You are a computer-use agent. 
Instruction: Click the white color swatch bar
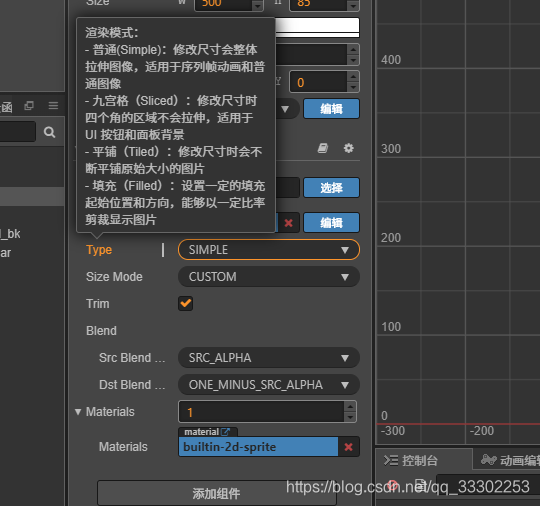point(318,28)
